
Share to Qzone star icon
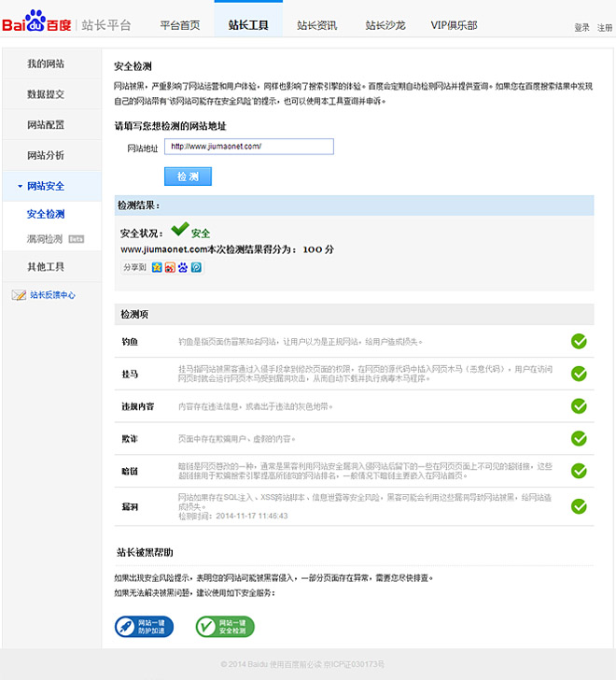(x=156, y=267)
